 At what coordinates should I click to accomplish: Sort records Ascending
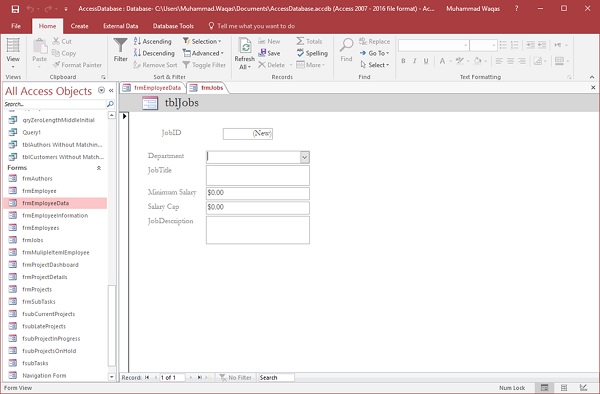coord(153,41)
